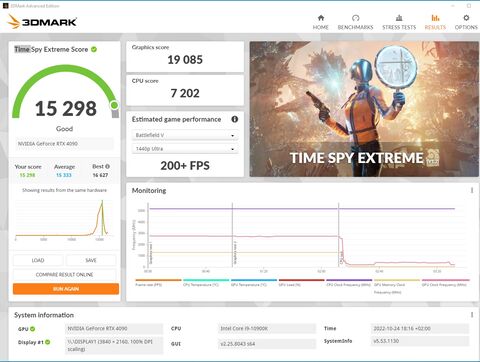Screen dimensions: 480x362
Task: Open the Home tab
Action: [321, 22]
